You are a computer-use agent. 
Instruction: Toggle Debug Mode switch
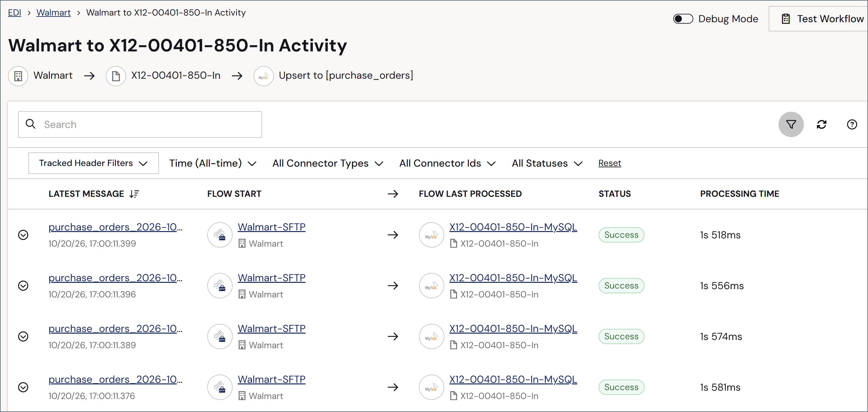click(x=683, y=19)
